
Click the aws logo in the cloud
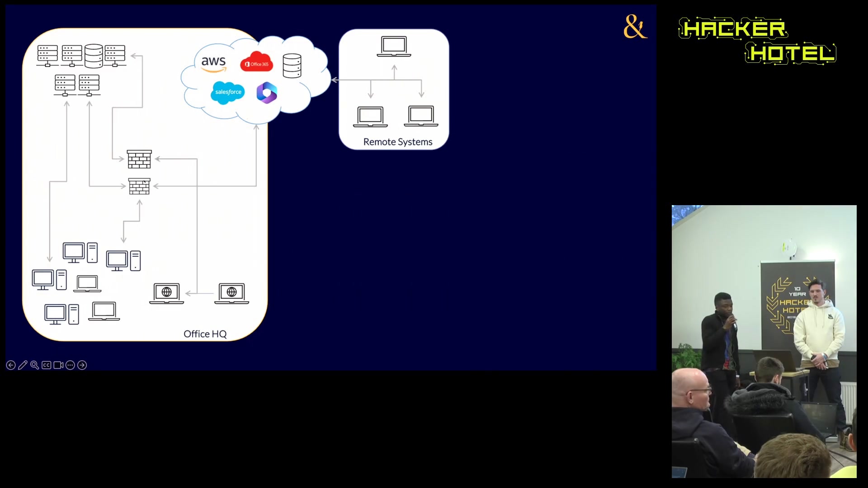[213, 63]
